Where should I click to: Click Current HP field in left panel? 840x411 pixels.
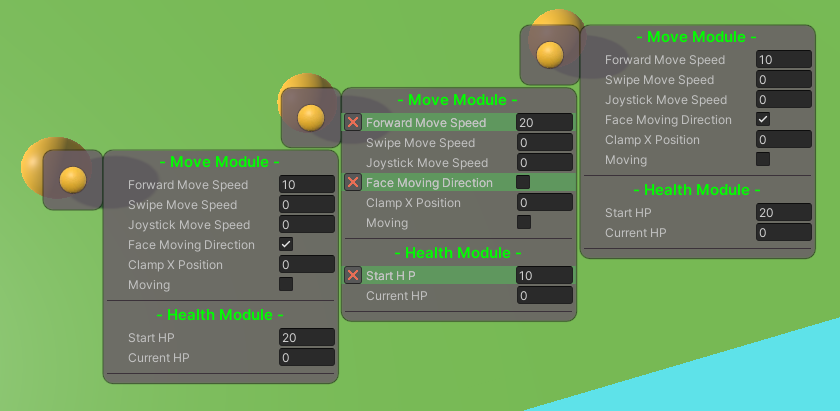[307, 357]
